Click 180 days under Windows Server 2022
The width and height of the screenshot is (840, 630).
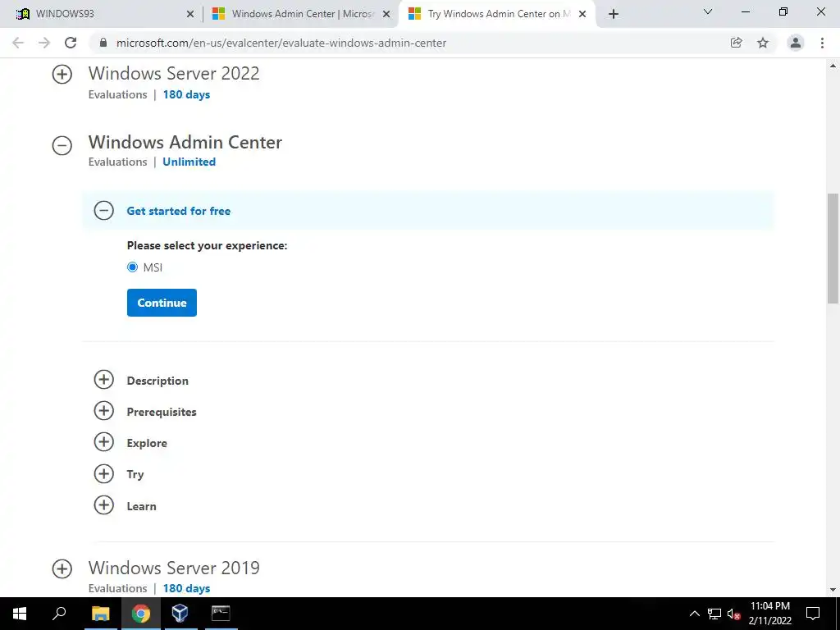click(186, 94)
